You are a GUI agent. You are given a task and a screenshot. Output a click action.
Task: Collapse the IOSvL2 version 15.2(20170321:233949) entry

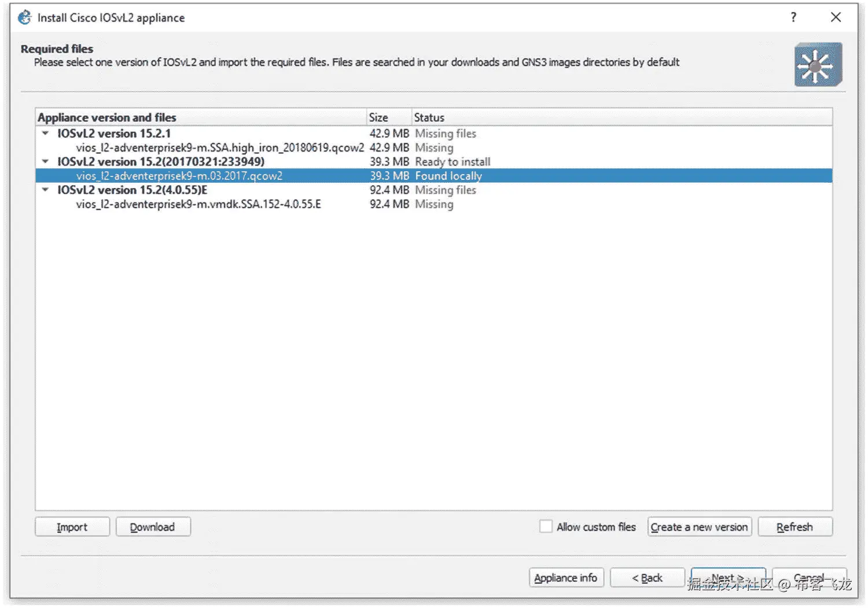pyautogui.click(x=45, y=161)
